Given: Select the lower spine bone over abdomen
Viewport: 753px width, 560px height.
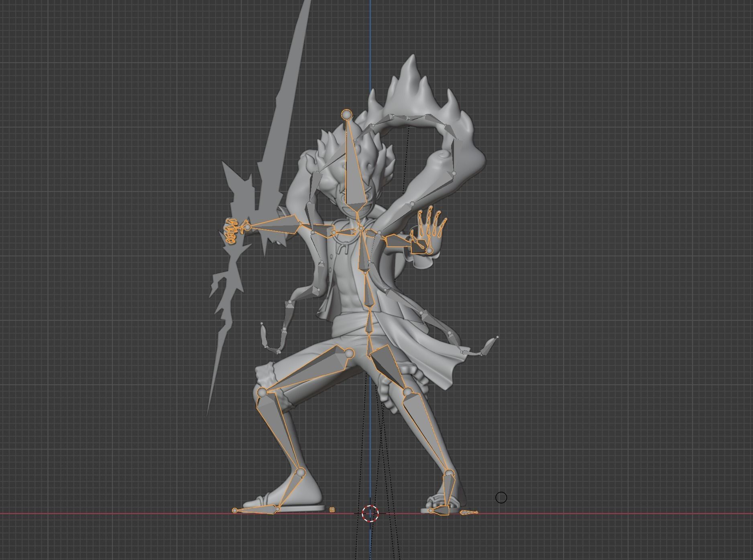Looking at the screenshot, I should point(368,291).
